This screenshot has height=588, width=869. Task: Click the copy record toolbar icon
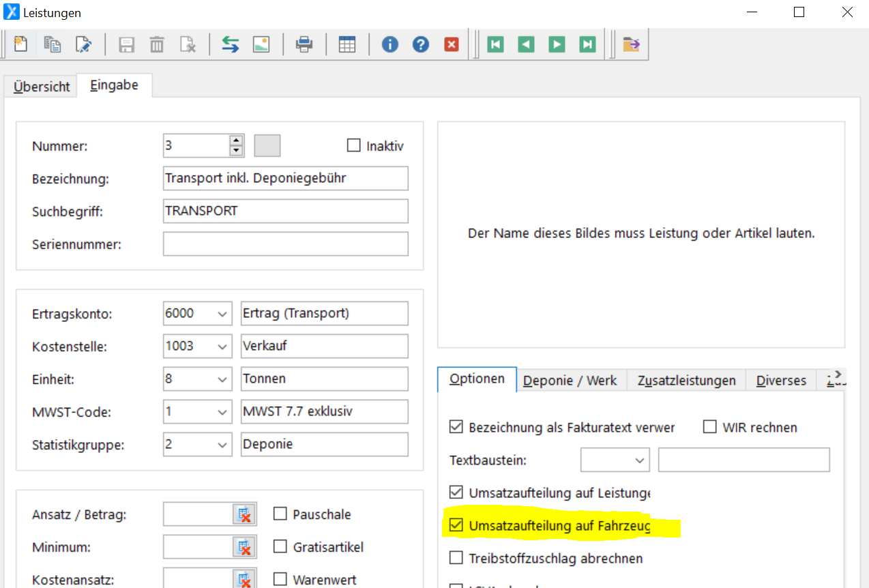[53, 45]
